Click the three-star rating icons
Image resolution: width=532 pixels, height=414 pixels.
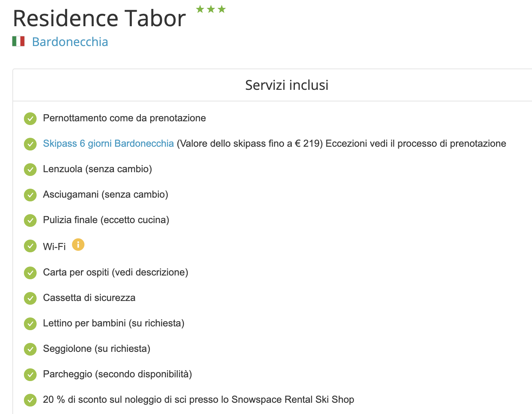211,9
